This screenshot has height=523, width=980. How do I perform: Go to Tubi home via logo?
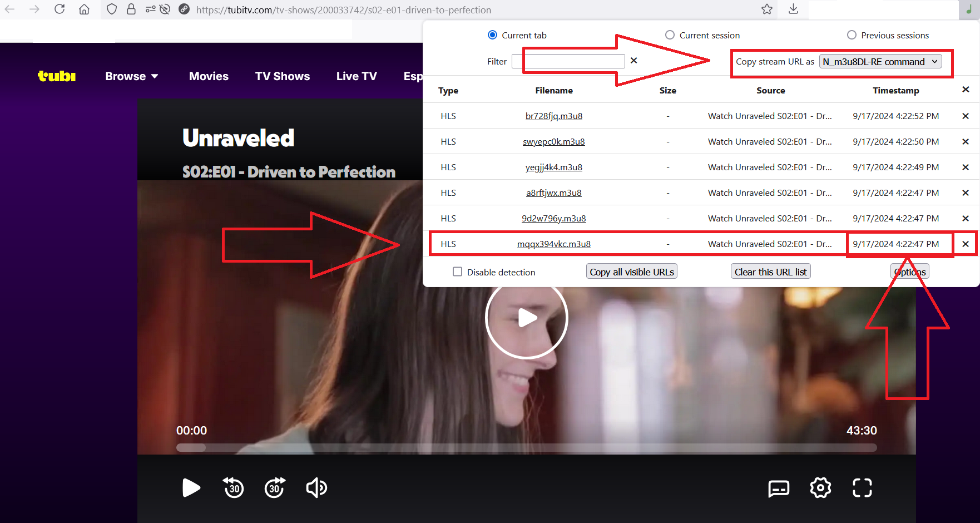coord(57,76)
